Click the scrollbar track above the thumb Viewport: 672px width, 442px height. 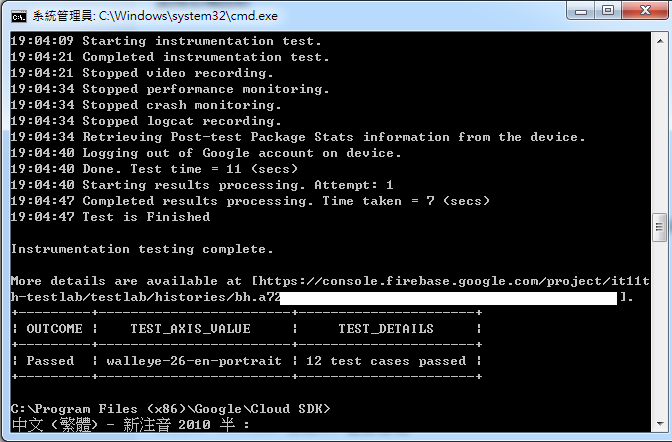click(x=660, y=129)
